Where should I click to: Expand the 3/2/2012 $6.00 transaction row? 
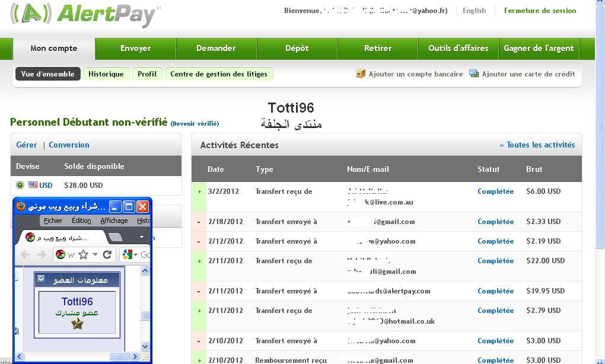(x=199, y=191)
